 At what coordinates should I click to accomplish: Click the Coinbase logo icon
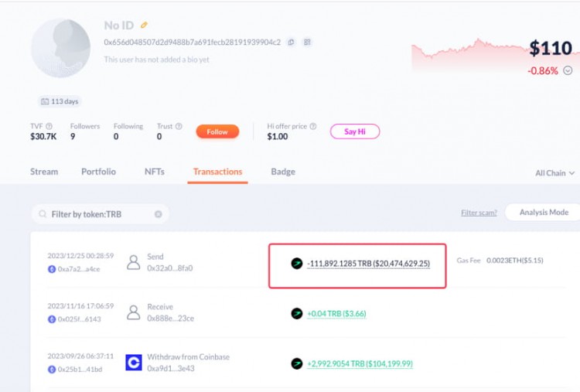tap(134, 362)
